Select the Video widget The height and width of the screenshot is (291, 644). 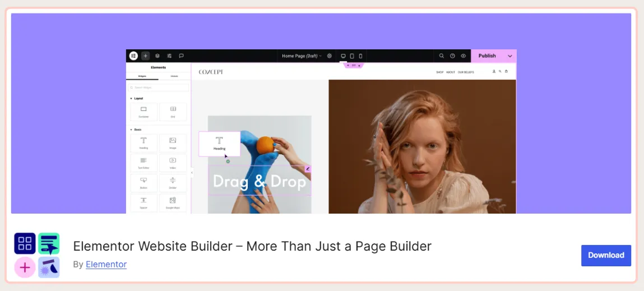tap(173, 163)
